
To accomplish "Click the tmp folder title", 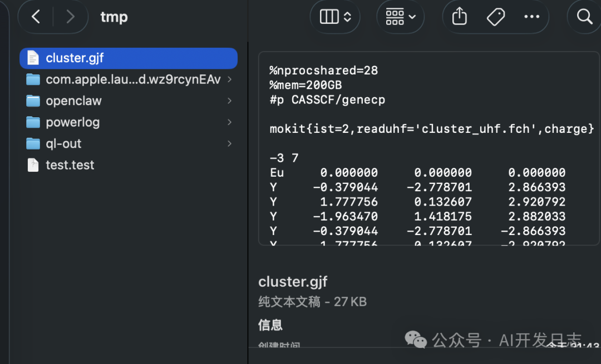I will click(x=114, y=17).
